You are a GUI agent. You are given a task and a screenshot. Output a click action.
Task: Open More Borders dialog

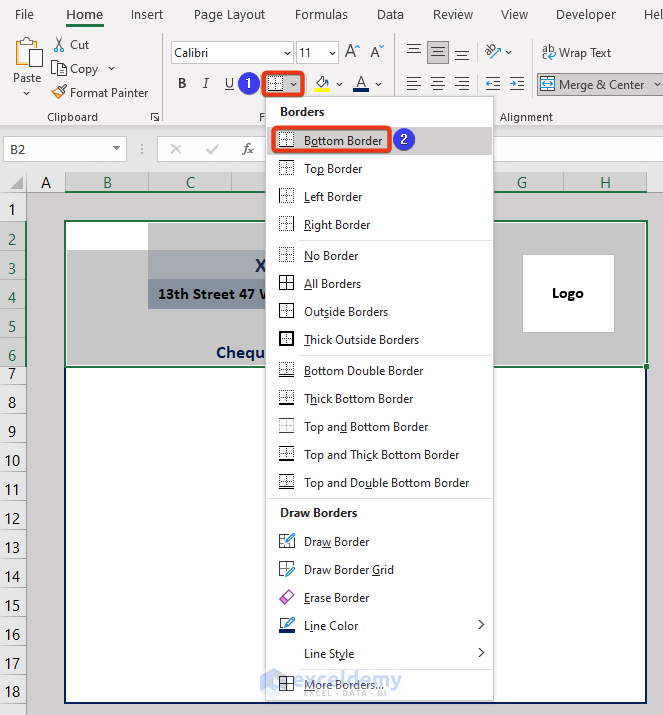[379, 684]
